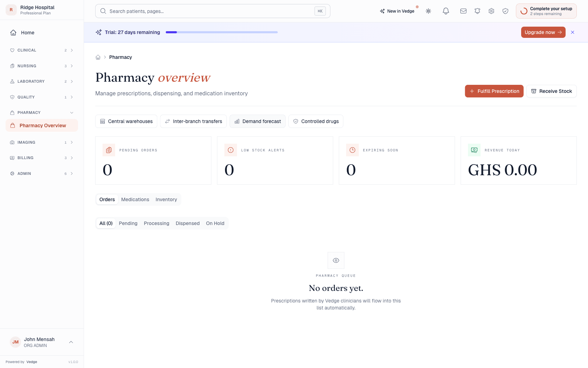
Task: Filter orders by All (0)
Action: tap(106, 223)
